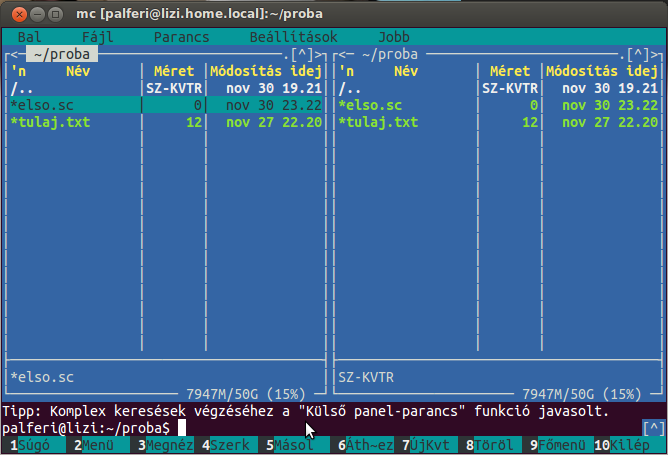Click the left panel [^] history arrow
This screenshot has width=668, height=455.
tap(303, 54)
